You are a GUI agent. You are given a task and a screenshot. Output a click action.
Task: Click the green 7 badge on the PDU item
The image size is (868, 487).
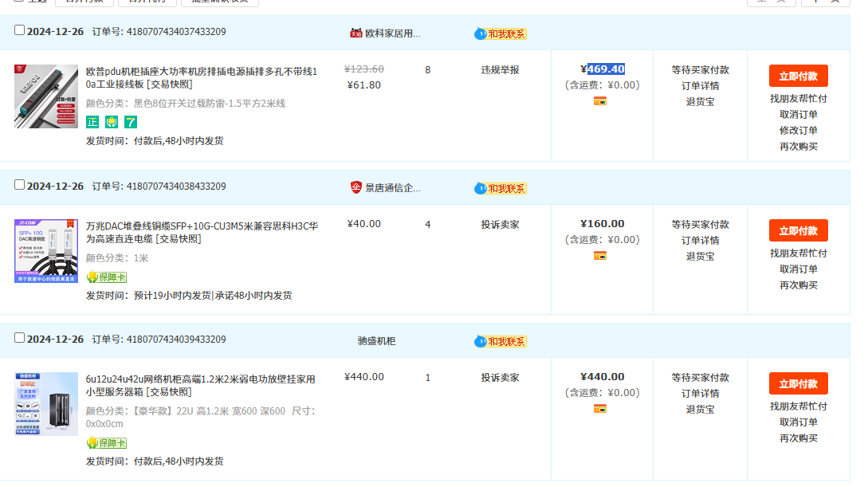pos(131,122)
